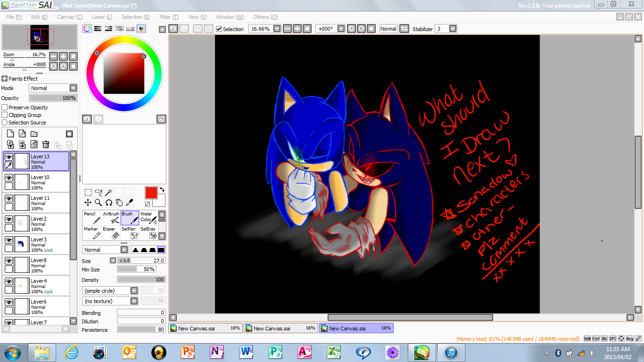Screen dimensions: 644x362
Task: Open the File menu
Action: point(14,17)
